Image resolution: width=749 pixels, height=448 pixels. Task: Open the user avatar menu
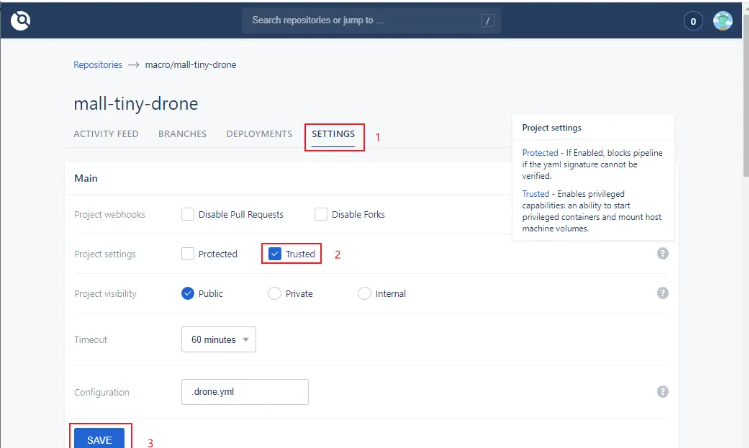[722, 21]
